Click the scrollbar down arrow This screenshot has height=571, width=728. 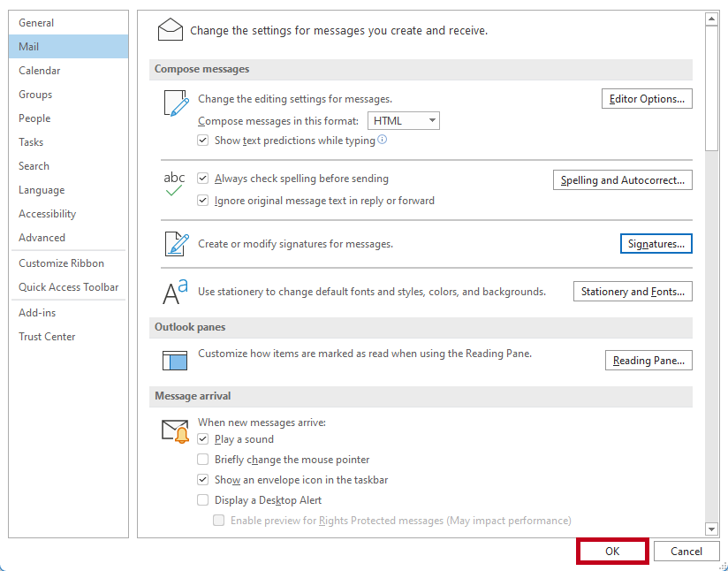[711, 529]
